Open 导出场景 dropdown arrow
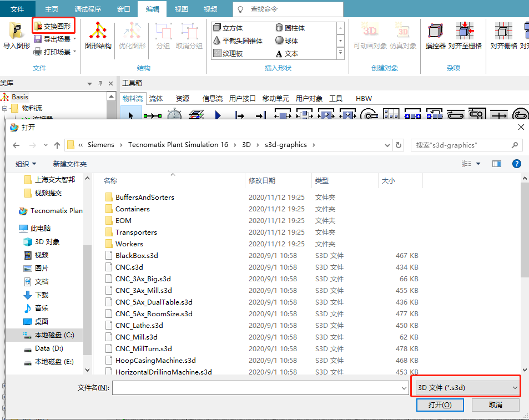 click(x=74, y=39)
